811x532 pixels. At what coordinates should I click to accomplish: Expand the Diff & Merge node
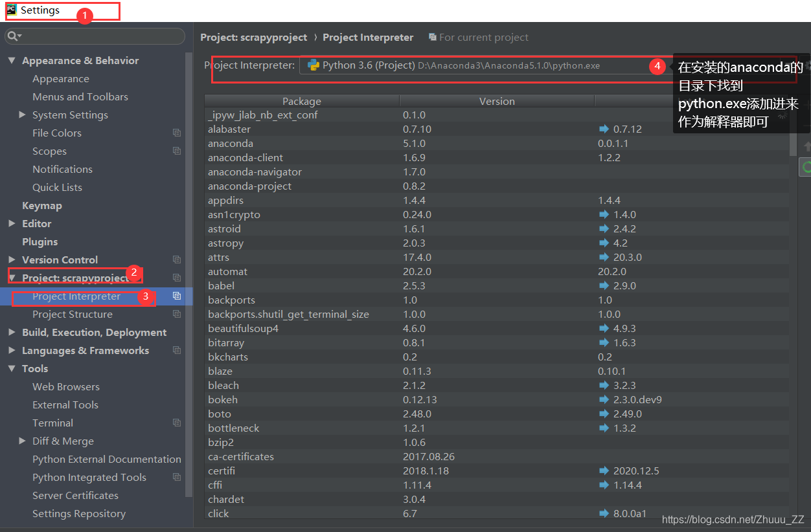coord(23,441)
